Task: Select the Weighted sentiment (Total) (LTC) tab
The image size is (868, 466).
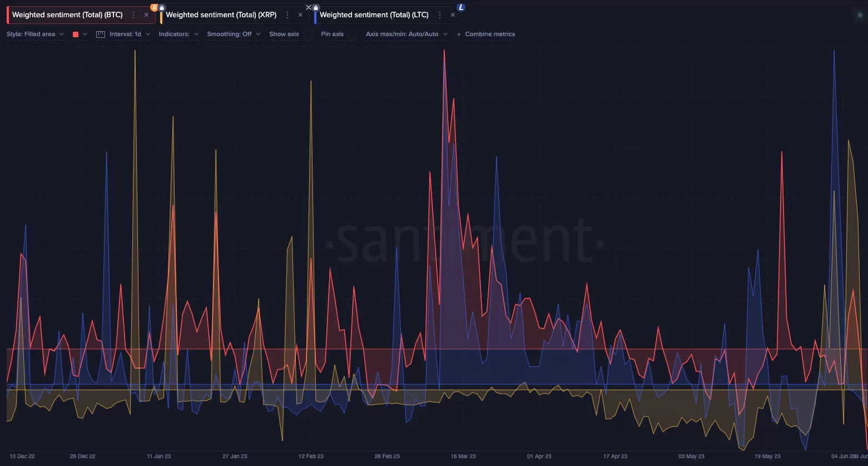Action: 374,15
